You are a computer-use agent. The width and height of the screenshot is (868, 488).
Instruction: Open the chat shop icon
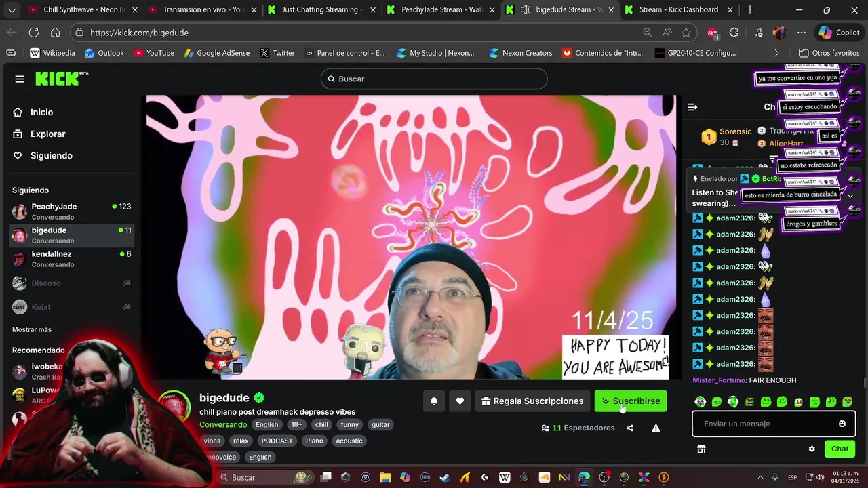[701, 449]
